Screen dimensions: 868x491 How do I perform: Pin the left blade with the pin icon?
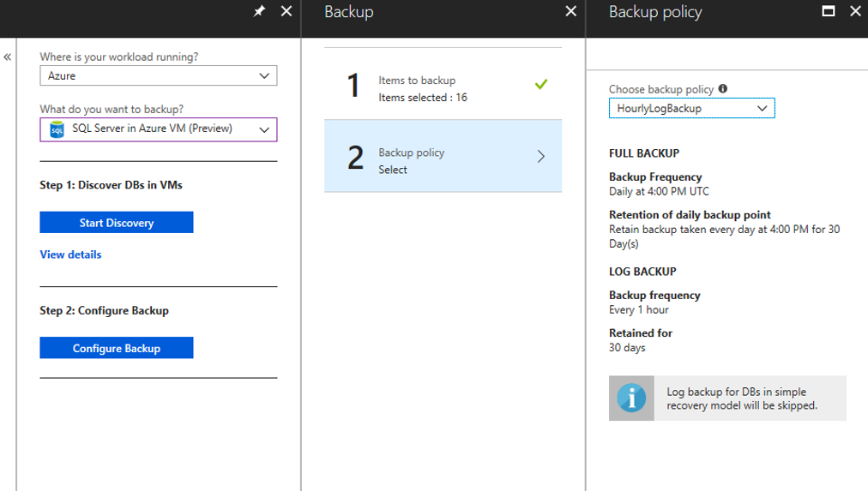tap(259, 11)
